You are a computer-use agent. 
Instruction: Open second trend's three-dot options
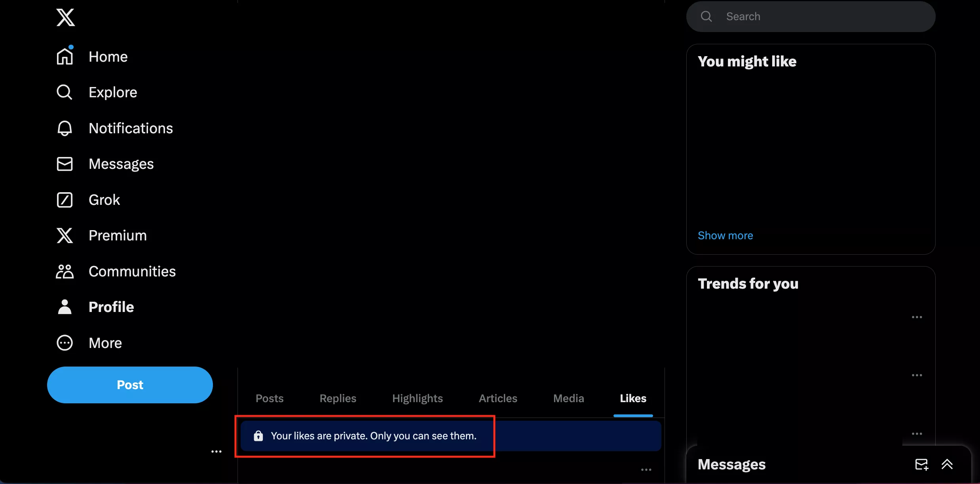(917, 375)
